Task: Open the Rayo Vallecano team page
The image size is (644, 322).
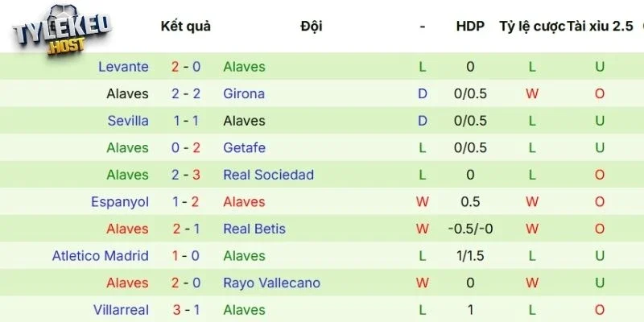Action: 271,283
